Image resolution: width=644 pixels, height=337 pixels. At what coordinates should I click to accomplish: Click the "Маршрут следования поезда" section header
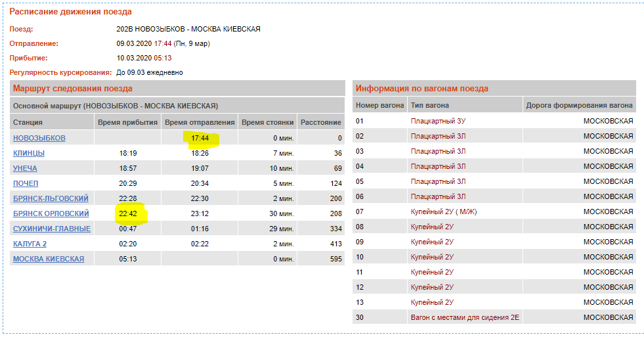click(x=73, y=88)
